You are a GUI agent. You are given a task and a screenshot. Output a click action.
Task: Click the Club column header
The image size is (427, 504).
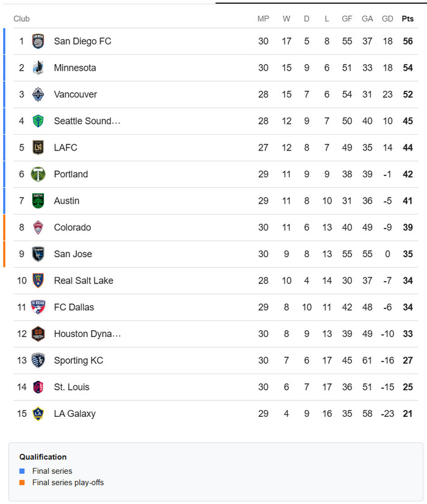pyautogui.click(x=21, y=19)
